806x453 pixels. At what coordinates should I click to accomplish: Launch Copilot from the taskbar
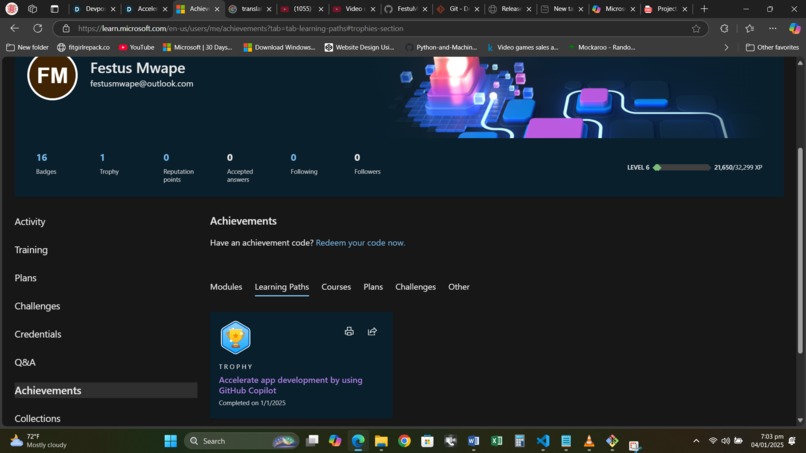(x=335, y=441)
